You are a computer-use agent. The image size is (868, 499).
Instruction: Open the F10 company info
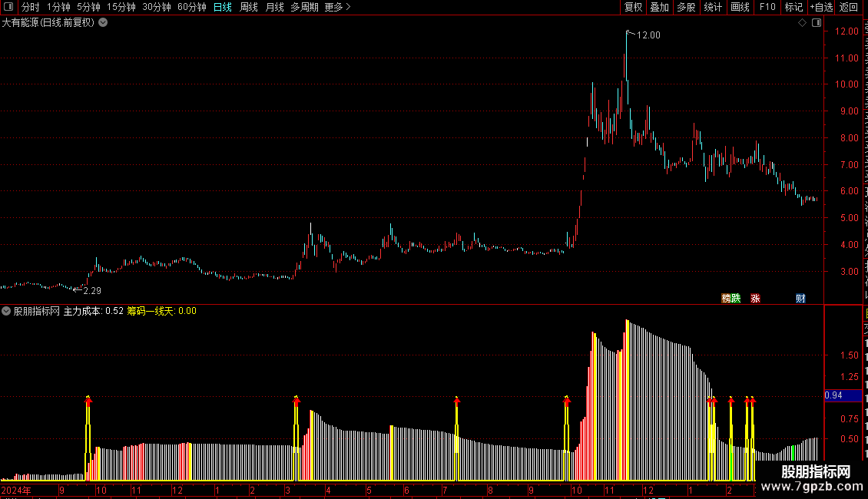pos(767,7)
